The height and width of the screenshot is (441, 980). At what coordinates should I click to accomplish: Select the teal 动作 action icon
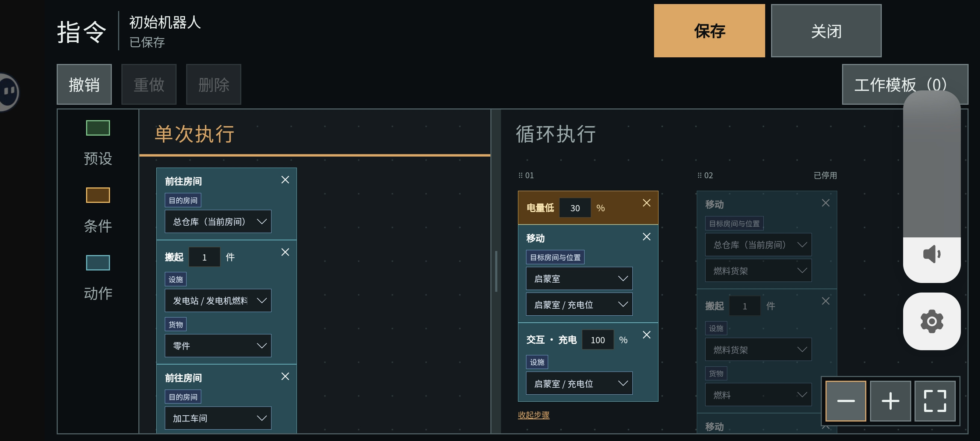98,263
